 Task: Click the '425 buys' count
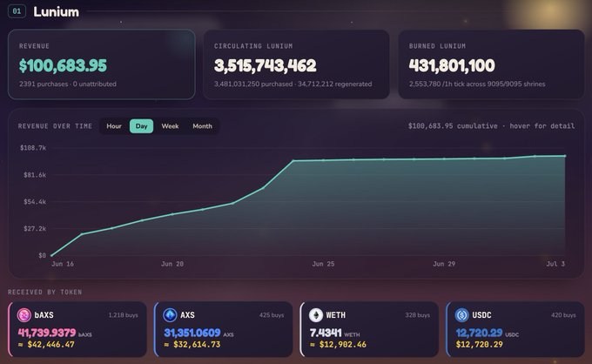(x=272, y=315)
